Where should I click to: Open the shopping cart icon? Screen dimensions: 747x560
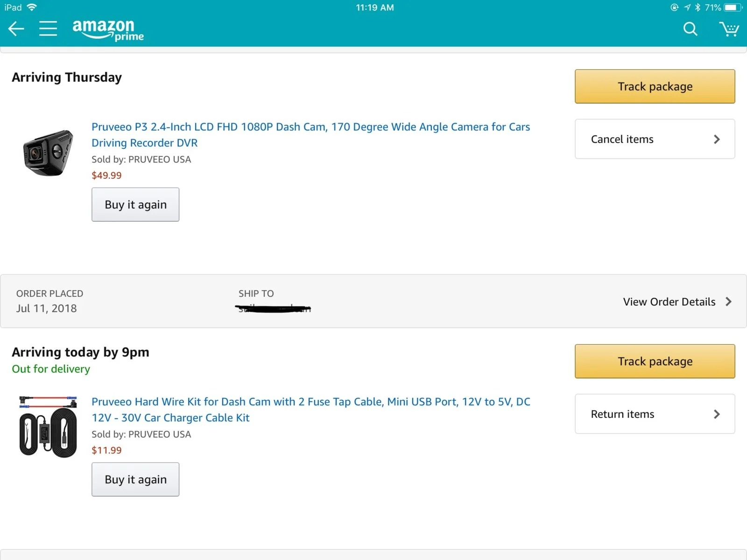tap(729, 29)
